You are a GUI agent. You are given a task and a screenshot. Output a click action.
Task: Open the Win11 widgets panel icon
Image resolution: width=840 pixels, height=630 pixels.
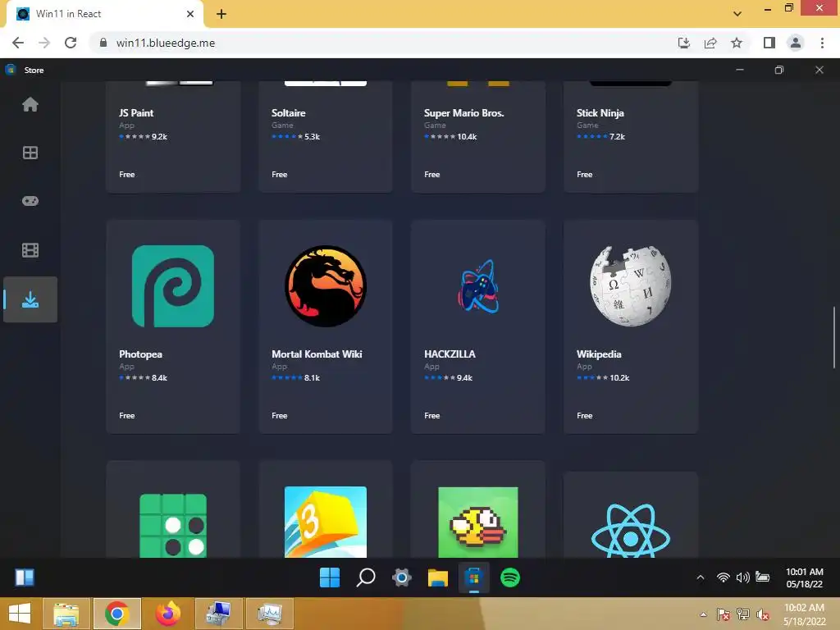click(x=24, y=577)
